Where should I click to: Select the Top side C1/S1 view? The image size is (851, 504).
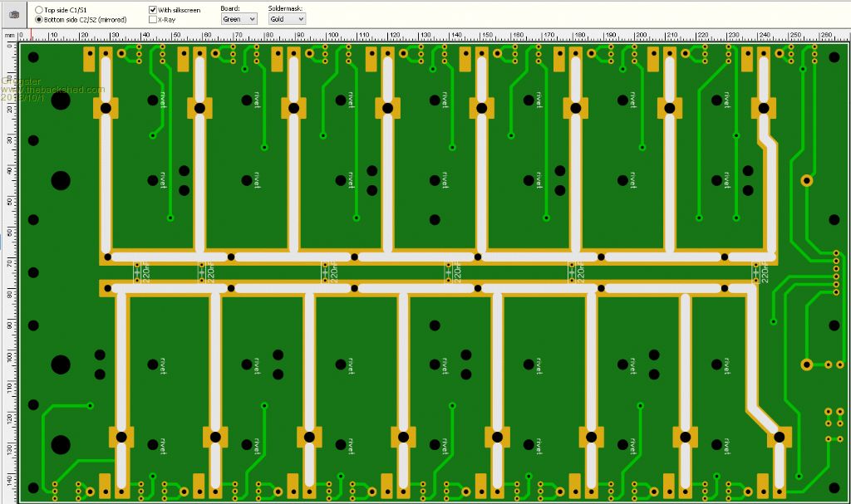click(x=40, y=10)
